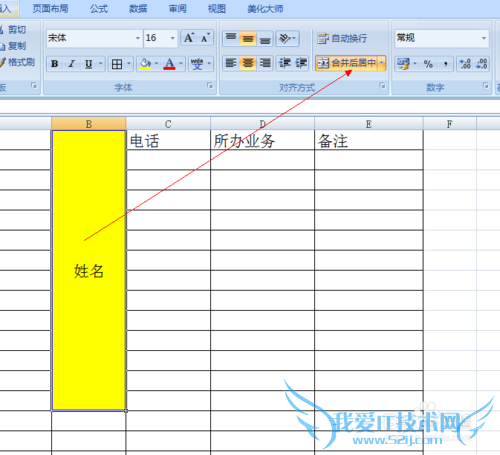Image resolution: width=500 pixels, height=455 pixels.
Task: Select column F header
Action: point(450,124)
